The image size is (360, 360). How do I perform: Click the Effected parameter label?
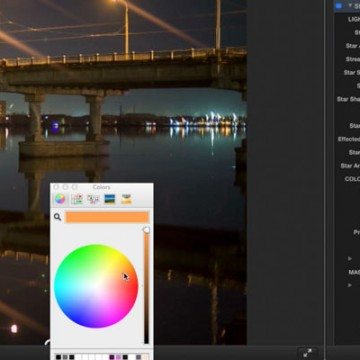coord(349,139)
